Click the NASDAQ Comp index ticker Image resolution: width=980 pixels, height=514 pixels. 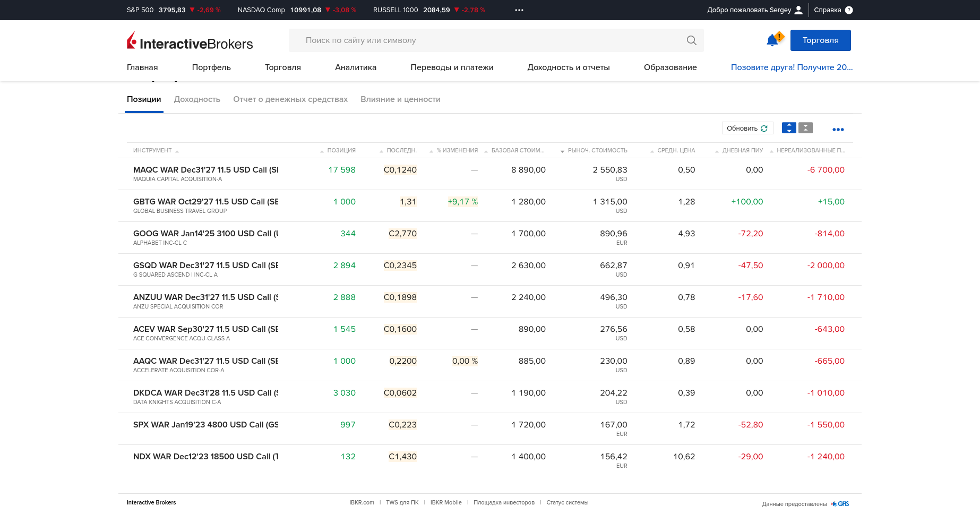pyautogui.click(x=297, y=10)
